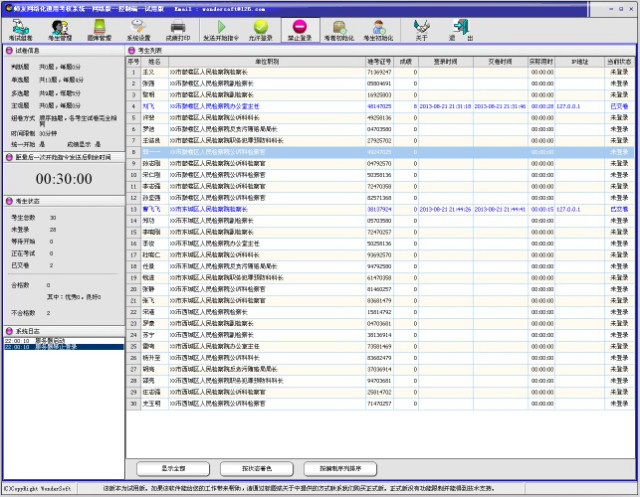Viewport: 640px width, 497px height.
Task: Sort by 实际用时 column header
Action: point(541,62)
